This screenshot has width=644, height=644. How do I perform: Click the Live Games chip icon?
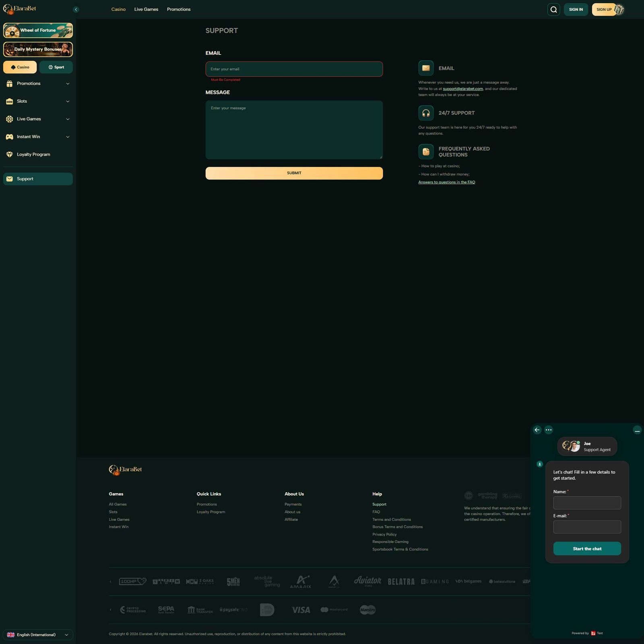pyautogui.click(x=10, y=119)
